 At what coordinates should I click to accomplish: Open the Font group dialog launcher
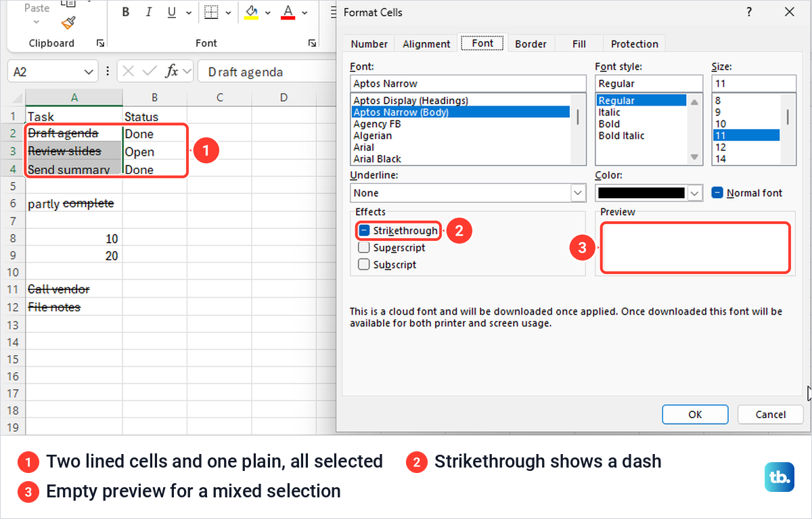point(312,43)
